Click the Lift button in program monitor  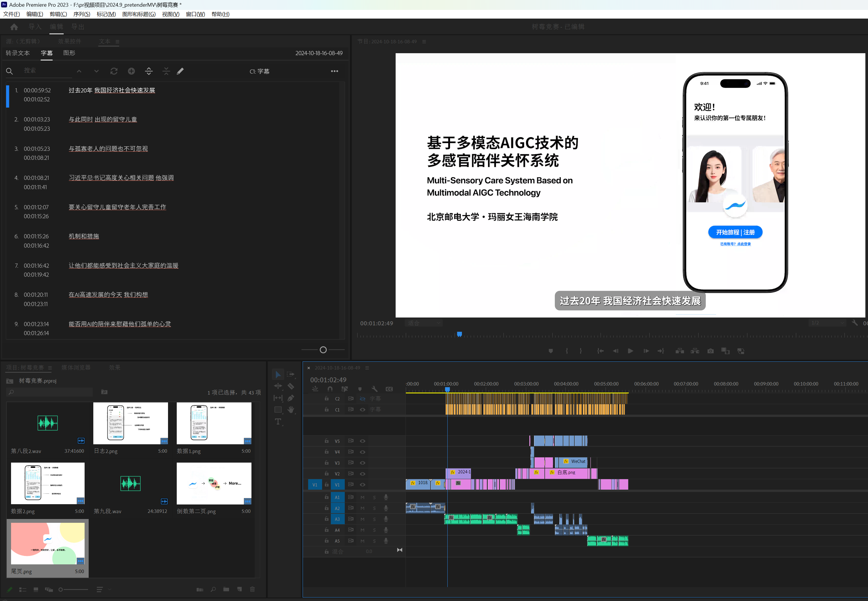[x=679, y=351]
